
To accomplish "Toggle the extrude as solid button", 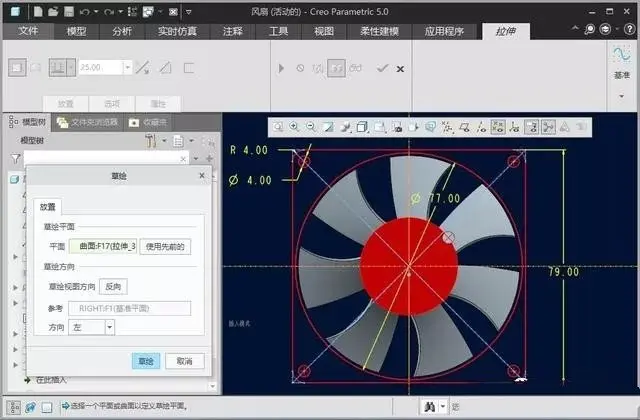I will (17, 67).
